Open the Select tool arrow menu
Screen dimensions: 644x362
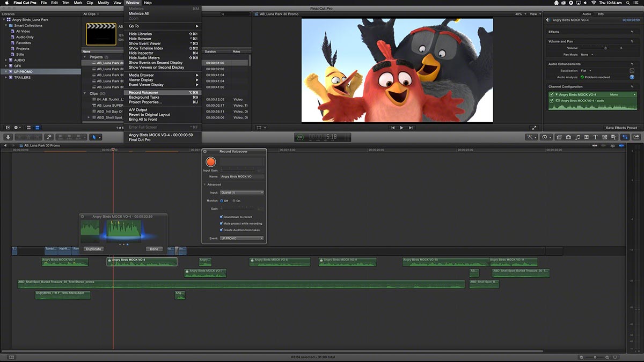click(96, 137)
